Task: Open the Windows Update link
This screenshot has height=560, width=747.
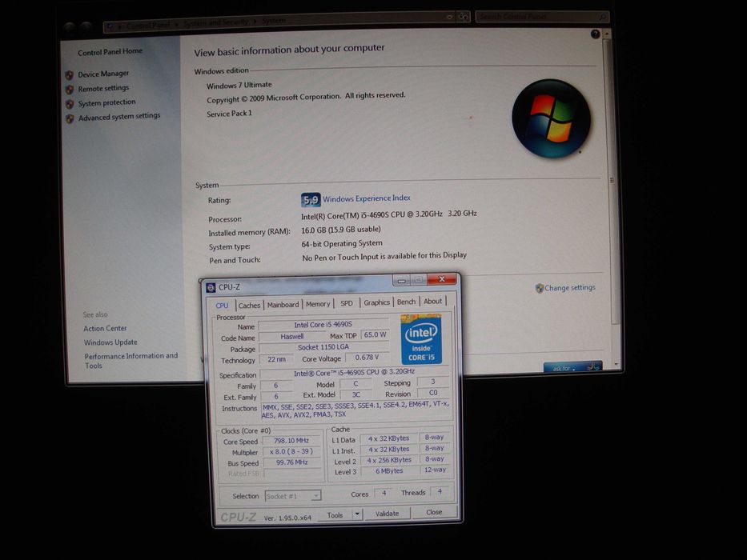Action: tap(110, 342)
